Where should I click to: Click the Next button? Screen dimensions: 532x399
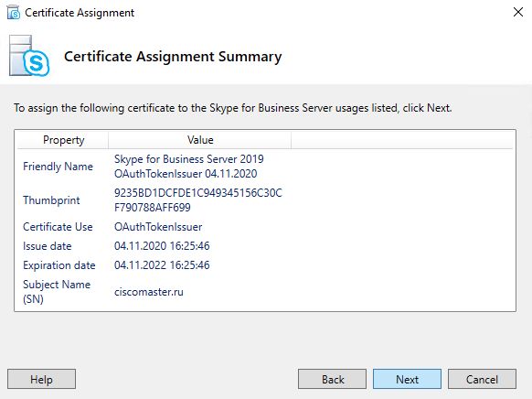[407, 379]
